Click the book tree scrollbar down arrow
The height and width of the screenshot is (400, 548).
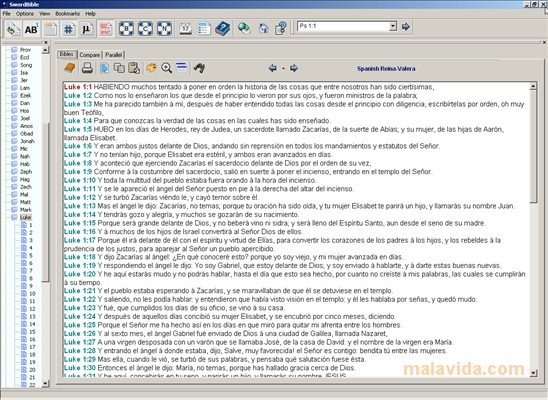[x=45, y=384]
